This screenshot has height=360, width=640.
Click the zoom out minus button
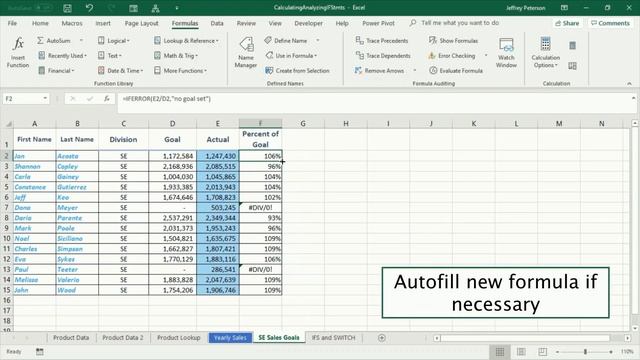[558, 351]
